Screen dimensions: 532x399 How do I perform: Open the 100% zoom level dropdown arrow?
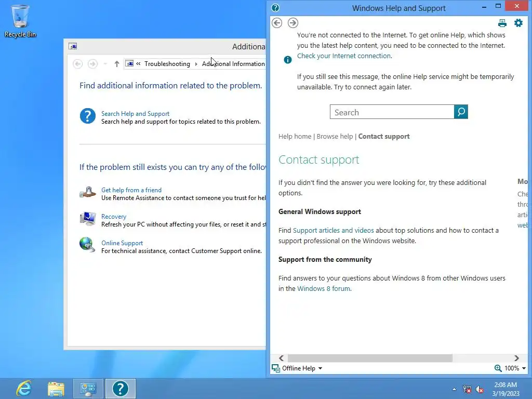524,368
